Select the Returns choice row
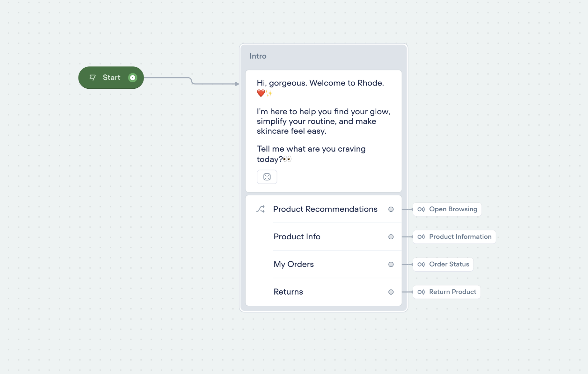The image size is (588, 374). tap(323, 292)
